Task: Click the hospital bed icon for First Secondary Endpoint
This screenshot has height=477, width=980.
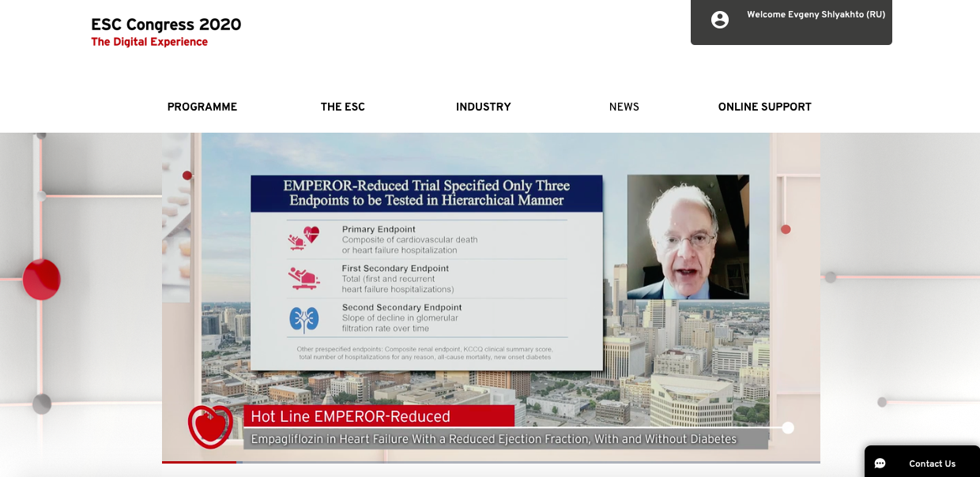Action: tap(303, 278)
